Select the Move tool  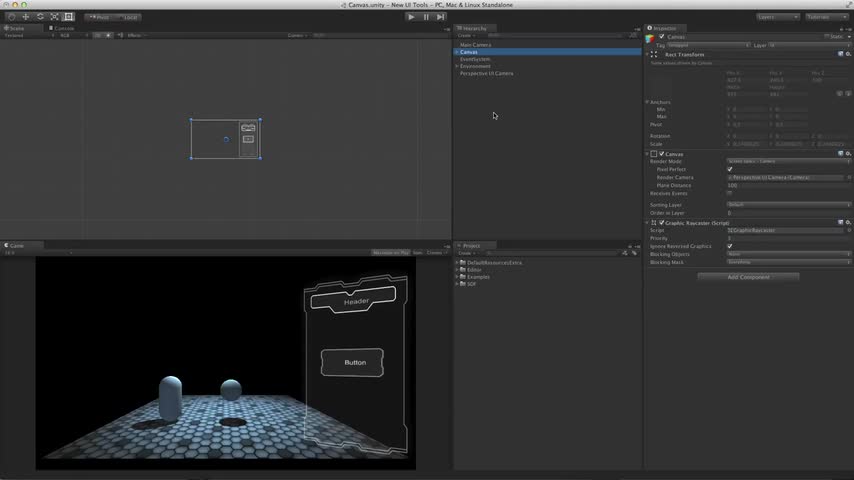(x=26, y=17)
